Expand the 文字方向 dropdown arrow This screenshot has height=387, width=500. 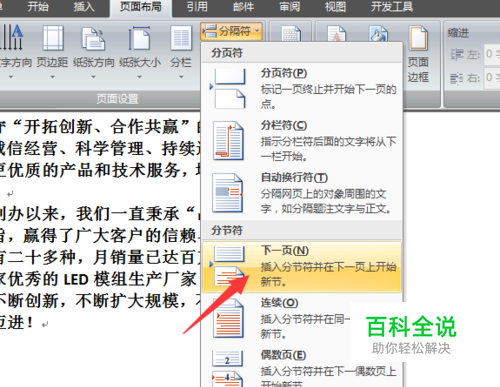click(x=11, y=77)
